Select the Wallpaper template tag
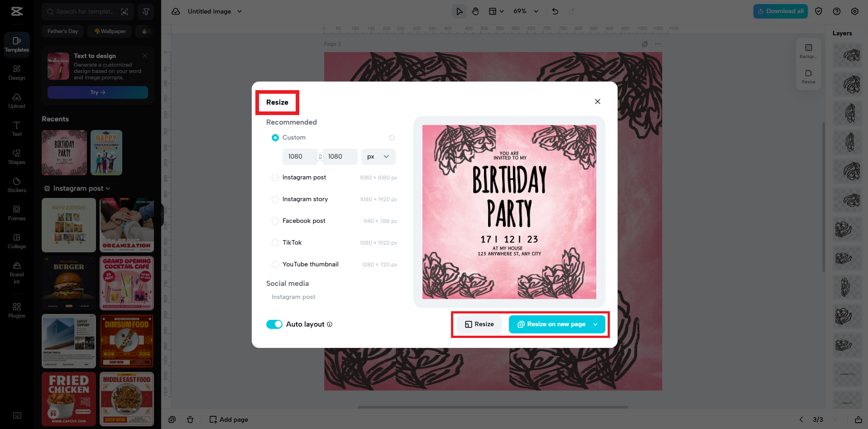The image size is (868, 429). click(x=110, y=31)
